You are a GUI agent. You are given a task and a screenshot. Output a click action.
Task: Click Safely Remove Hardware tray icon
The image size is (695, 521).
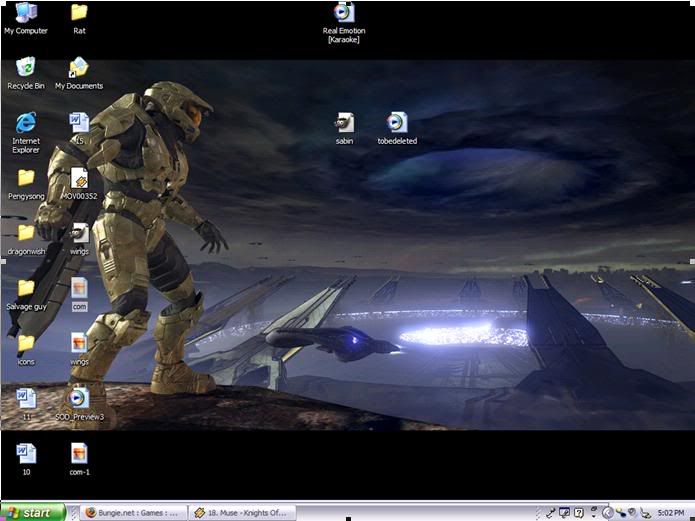(645, 513)
